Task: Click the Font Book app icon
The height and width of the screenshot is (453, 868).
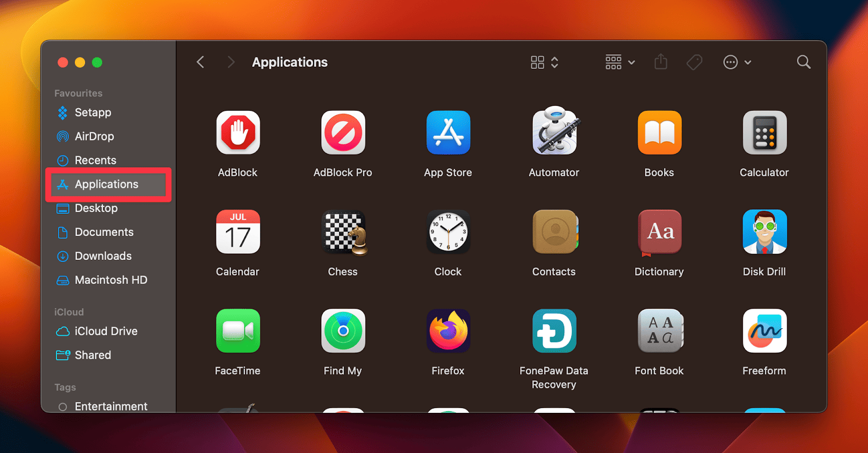Action: tap(660, 331)
